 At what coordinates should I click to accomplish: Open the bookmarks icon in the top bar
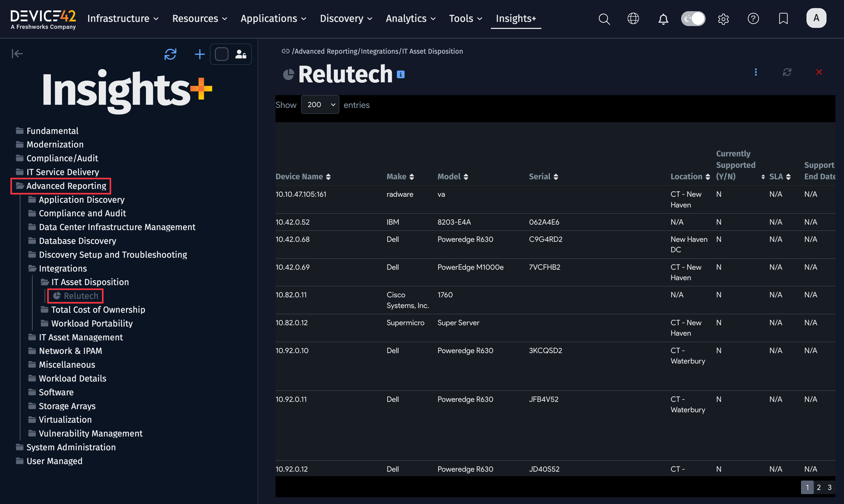click(x=783, y=19)
